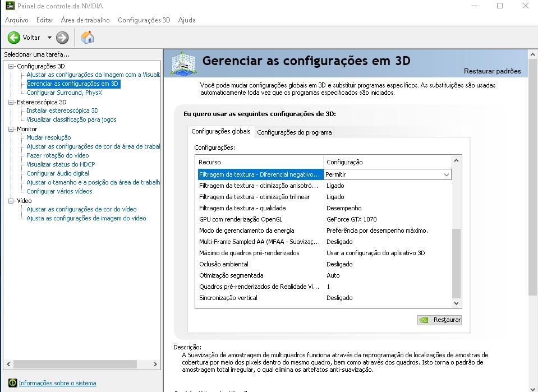The height and width of the screenshot is (392, 538).
Task: Click the Configuração column header
Action: 388,162
